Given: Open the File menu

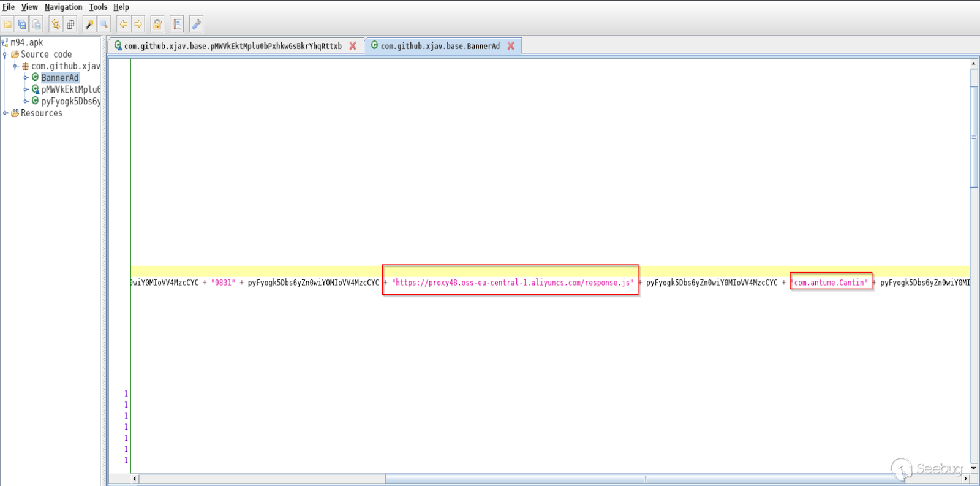Looking at the screenshot, I should click(x=9, y=7).
